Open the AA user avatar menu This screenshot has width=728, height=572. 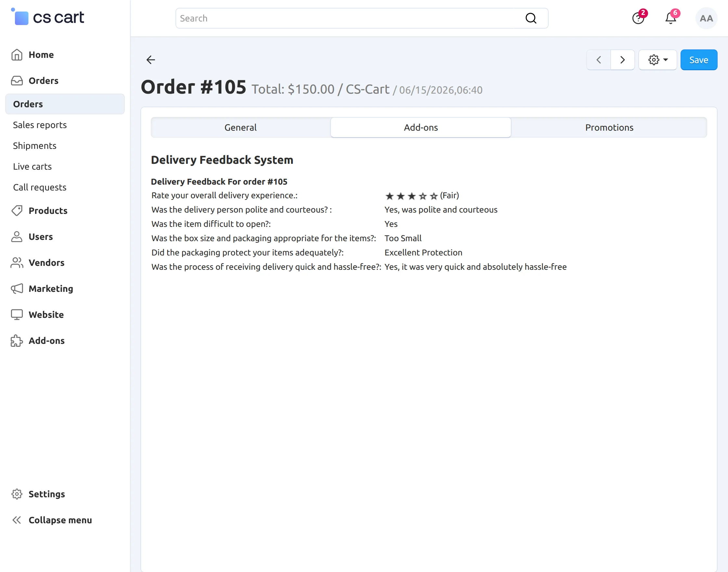click(x=706, y=19)
